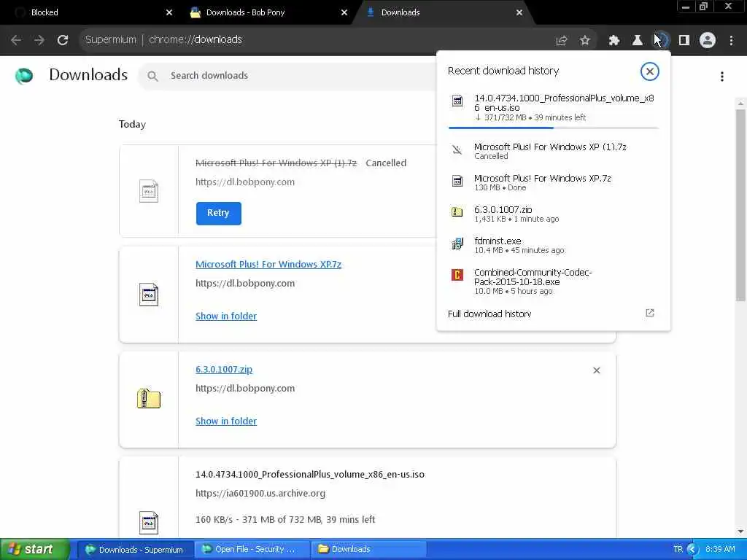Switch to Open File - Security taskbar item
The height and width of the screenshot is (560, 747).
point(251,550)
